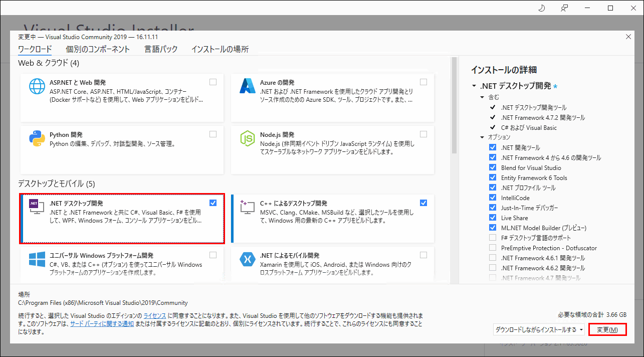Click the 変更(M) button

pyautogui.click(x=608, y=329)
